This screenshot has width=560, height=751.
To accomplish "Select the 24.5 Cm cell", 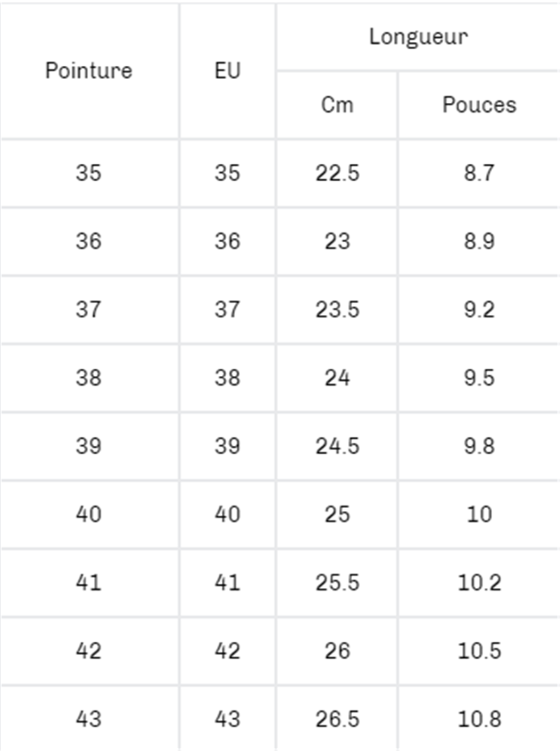I will (337, 446).
